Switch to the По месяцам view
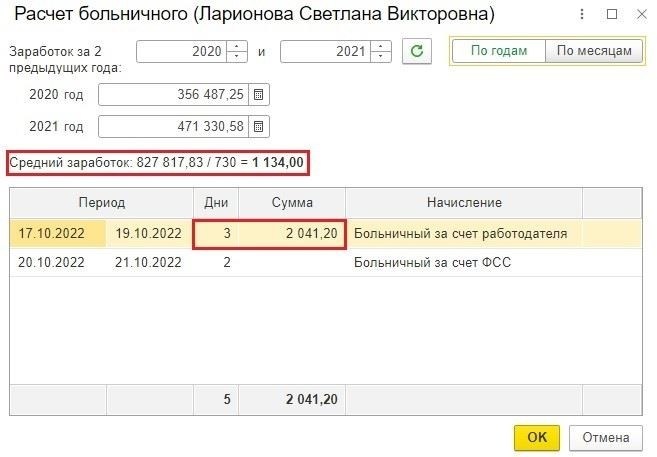This screenshot has height=457, width=657. [x=594, y=51]
